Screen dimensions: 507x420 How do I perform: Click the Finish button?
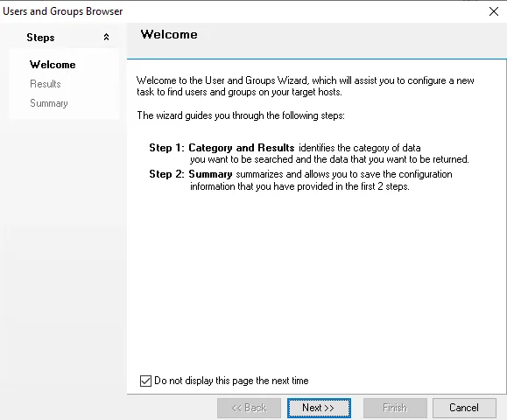tap(395, 408)
